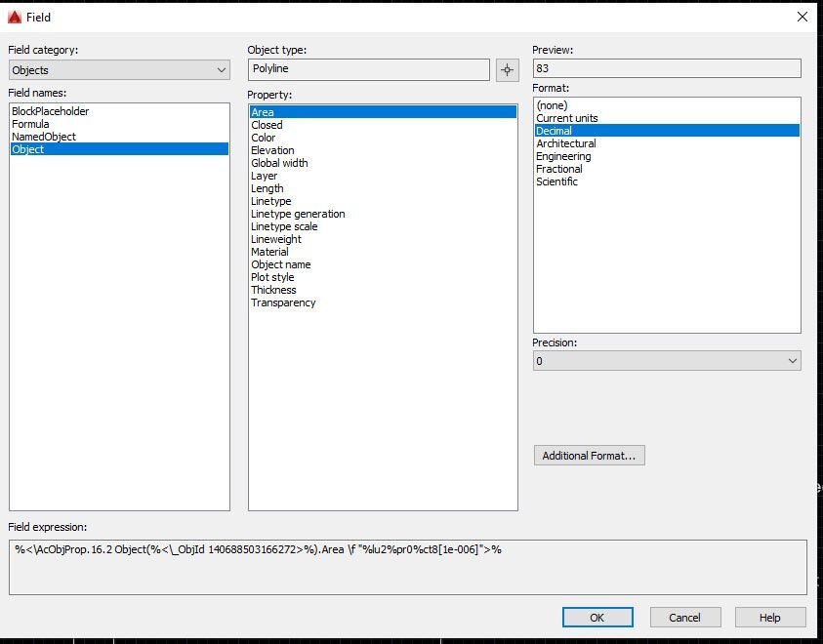823x644 pixels.
Task: Select Formula in Field names list
Action: click(x=30, y=124)
